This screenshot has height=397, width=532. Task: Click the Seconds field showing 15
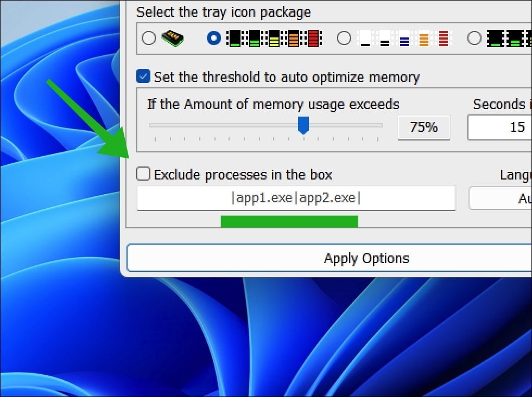pyautogui.click(x=499, y=127)
